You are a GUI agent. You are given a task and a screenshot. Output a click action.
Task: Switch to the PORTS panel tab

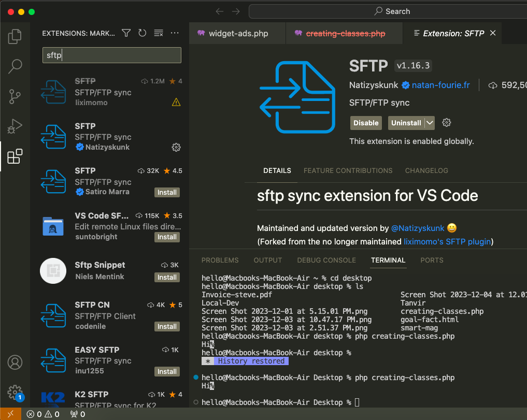(x=432, y=260)
